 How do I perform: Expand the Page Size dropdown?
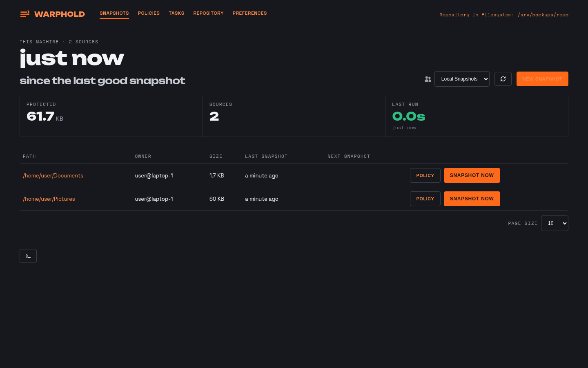[555, 223]
